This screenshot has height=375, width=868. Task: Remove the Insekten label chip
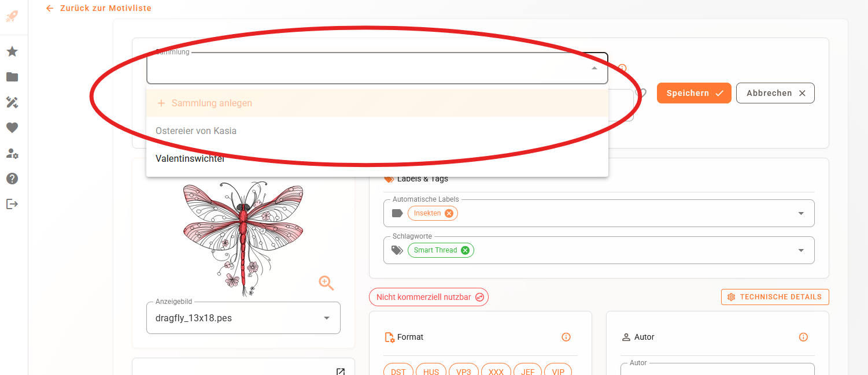click(449, 213)
